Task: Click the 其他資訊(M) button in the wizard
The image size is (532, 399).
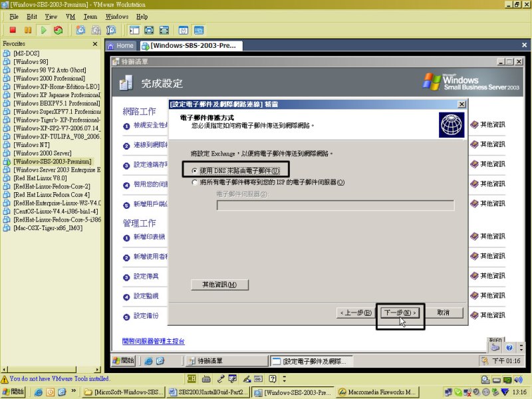Action: tap(219, 285)
